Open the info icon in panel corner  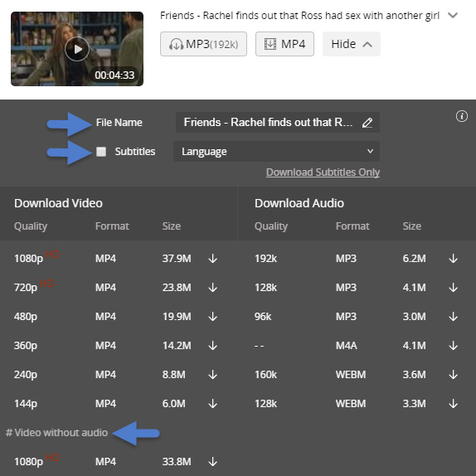point(462,116)
